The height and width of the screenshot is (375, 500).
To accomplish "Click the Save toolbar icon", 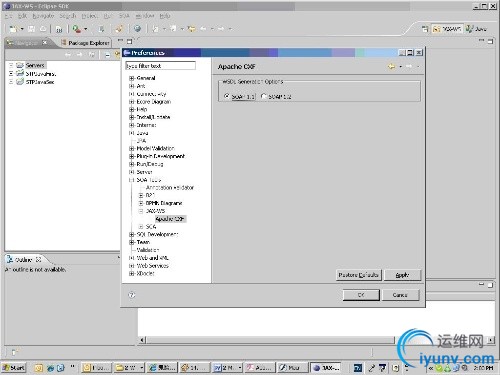I will coord(31,29).
